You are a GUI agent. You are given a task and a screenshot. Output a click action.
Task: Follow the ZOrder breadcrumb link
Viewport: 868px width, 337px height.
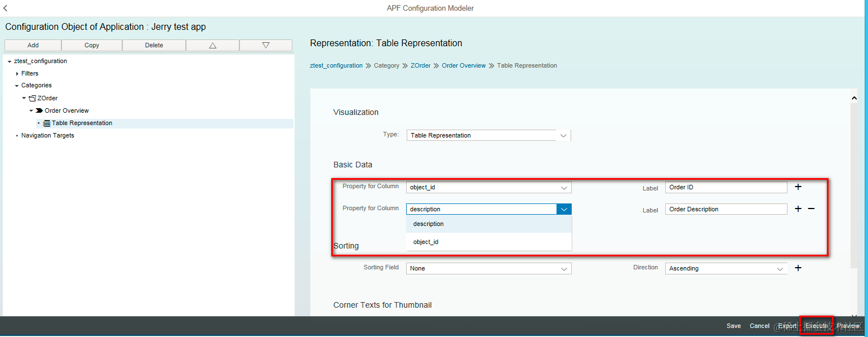point(420,65)
